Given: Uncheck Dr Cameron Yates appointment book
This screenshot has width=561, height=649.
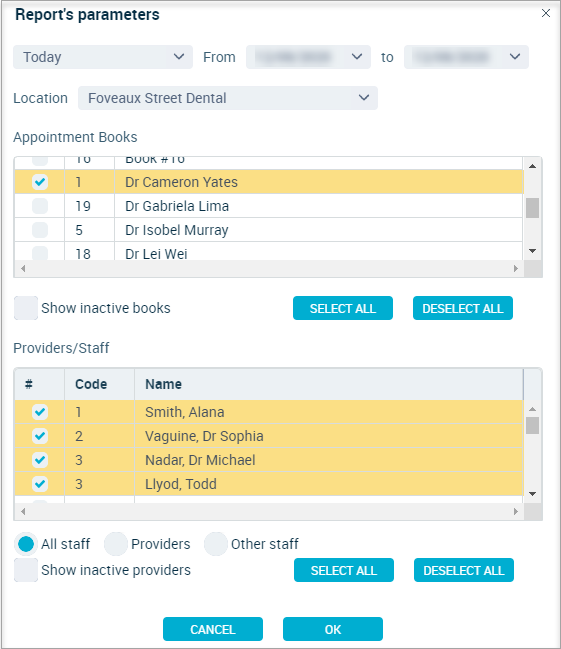Looking at the screenshot, I should [40, 182].
